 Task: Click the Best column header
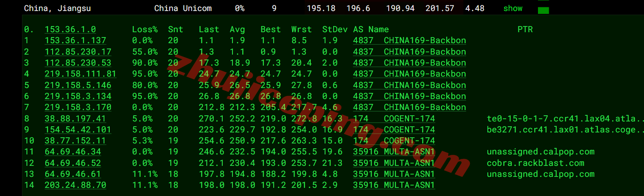coord(271,29)
